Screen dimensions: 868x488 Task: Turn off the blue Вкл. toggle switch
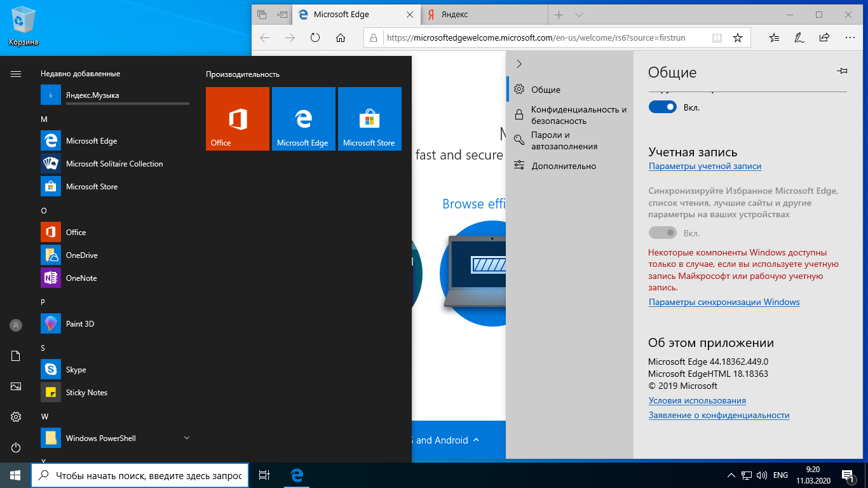click(x=662, y=107)
